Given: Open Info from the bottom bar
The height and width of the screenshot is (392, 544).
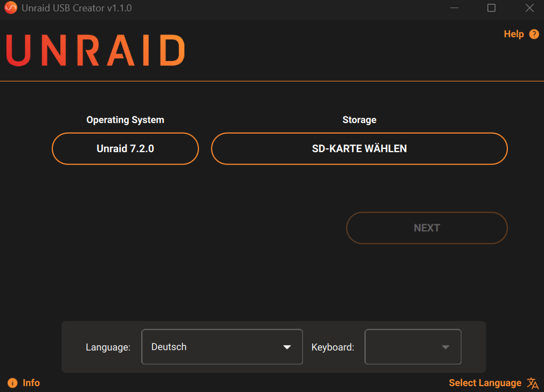Looking at the screenshot, I should pyautogui.click(x=31, y=383).
